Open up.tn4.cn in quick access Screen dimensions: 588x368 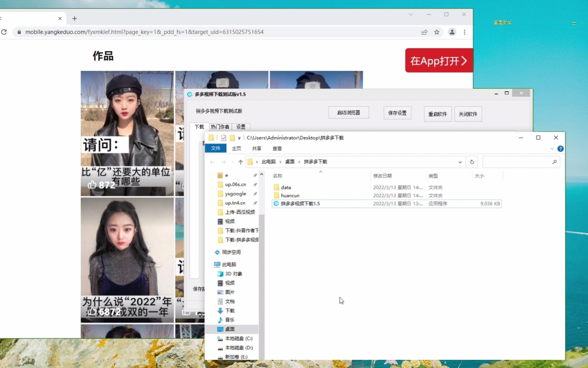[235, 203]
